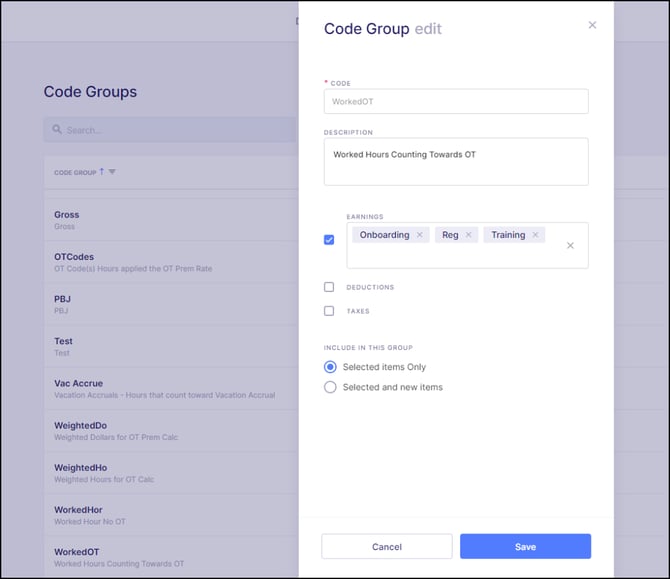Sort by Code Group ascending arrow
The height and width of the screenshot is (579, 670).
click(x=102, y=172)
